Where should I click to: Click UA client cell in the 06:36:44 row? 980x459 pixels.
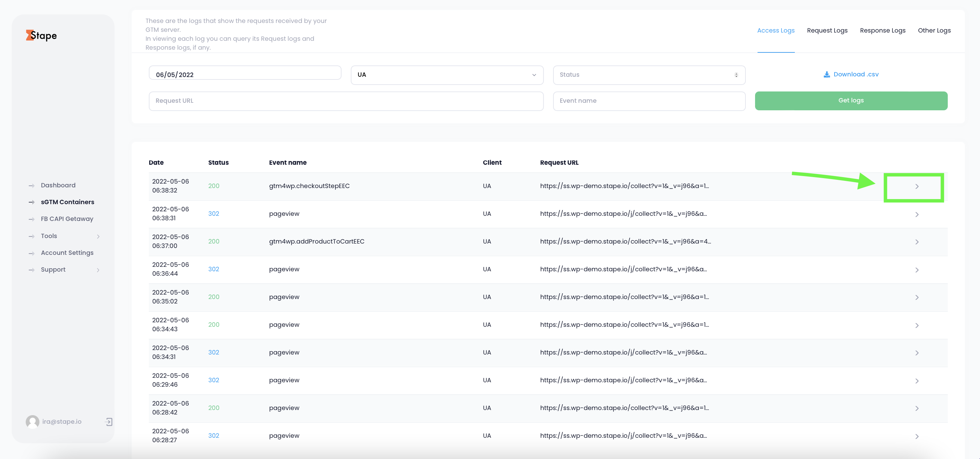(487, 269)
